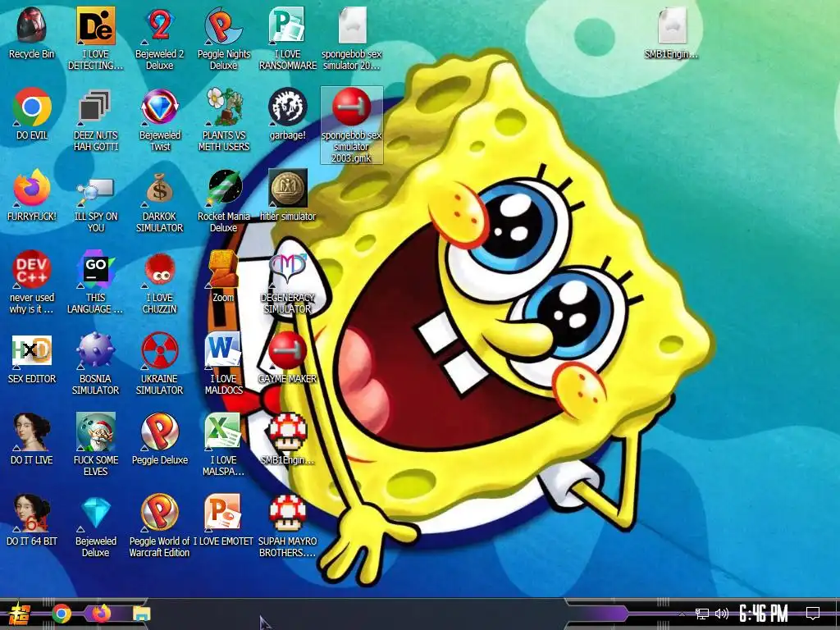Select the Zoom desktop shortcut
The width and height of the screenshot is (840, 630).
coord(223,269)
